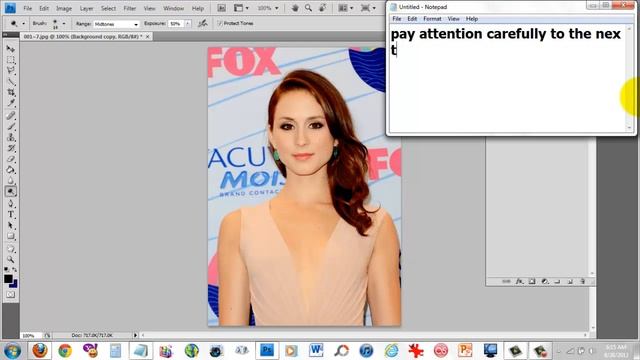Open Photoshop Select menu

108,8
